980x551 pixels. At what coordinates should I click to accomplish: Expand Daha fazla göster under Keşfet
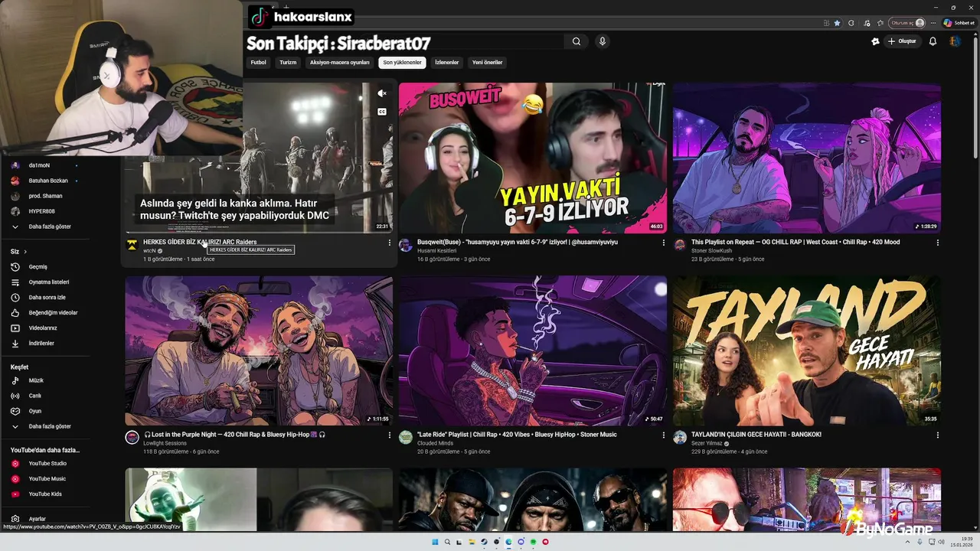point(46,426)
